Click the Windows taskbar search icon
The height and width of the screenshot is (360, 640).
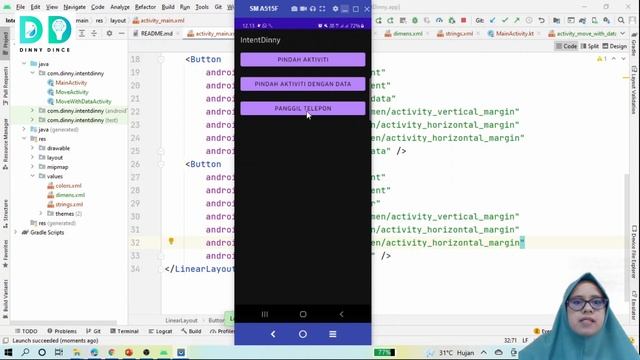pos(25,352)
